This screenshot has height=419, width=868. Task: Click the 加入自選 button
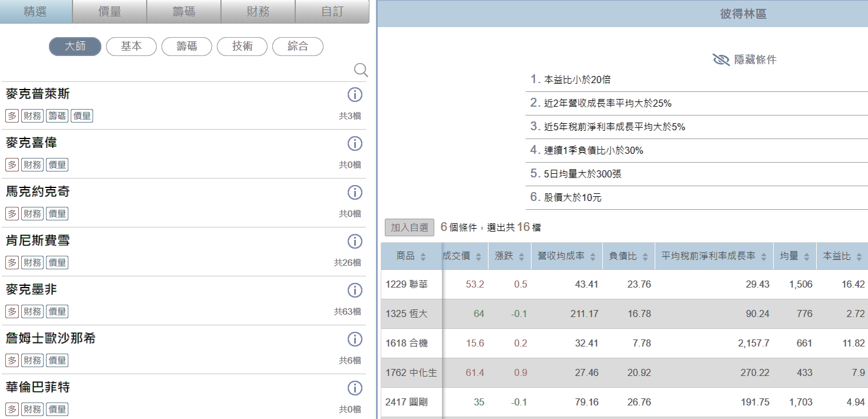point(409,227)
